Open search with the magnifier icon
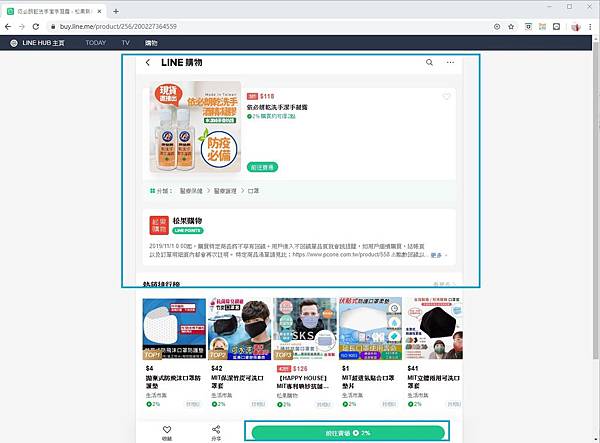Viewport: 600px width, 443px height. 429,62
